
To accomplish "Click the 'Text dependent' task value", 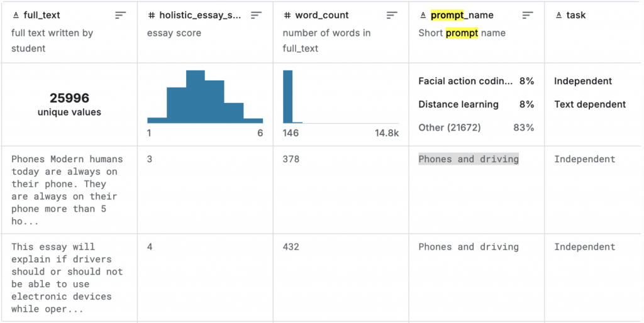I will pos(590,104).
